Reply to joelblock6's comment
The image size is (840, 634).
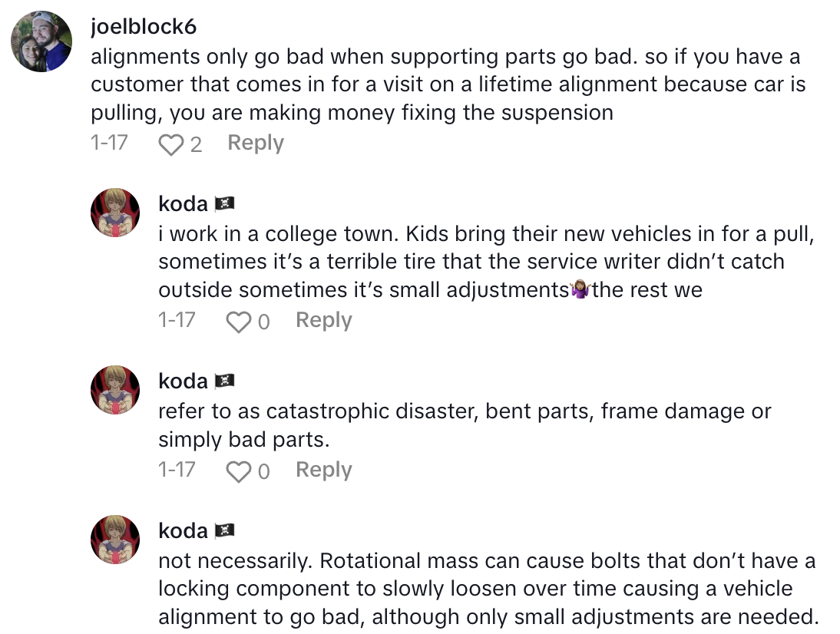[255, 143]
